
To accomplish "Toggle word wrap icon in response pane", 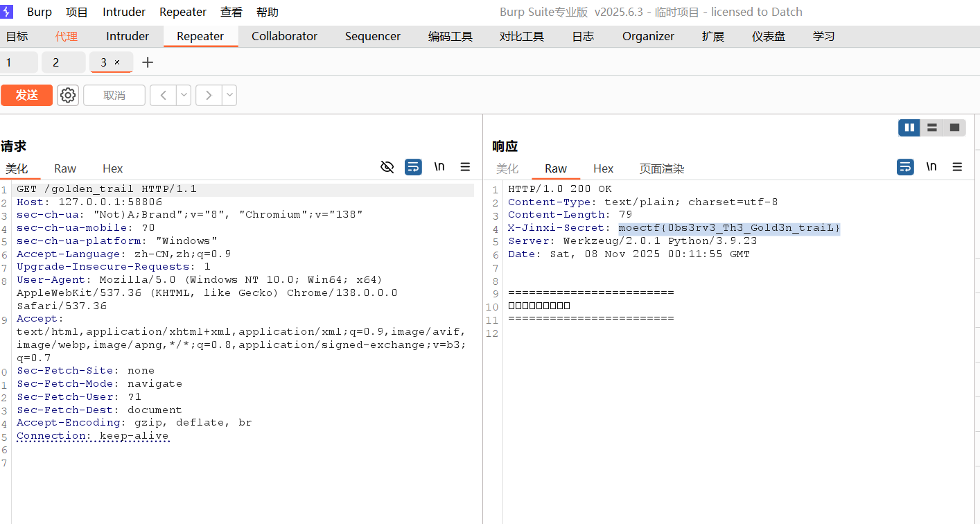I will pyautogui.click(x=905, y=166).
